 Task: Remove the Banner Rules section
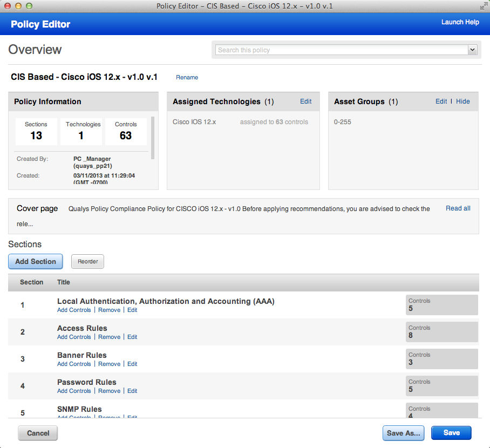click(x=110, y=364)
